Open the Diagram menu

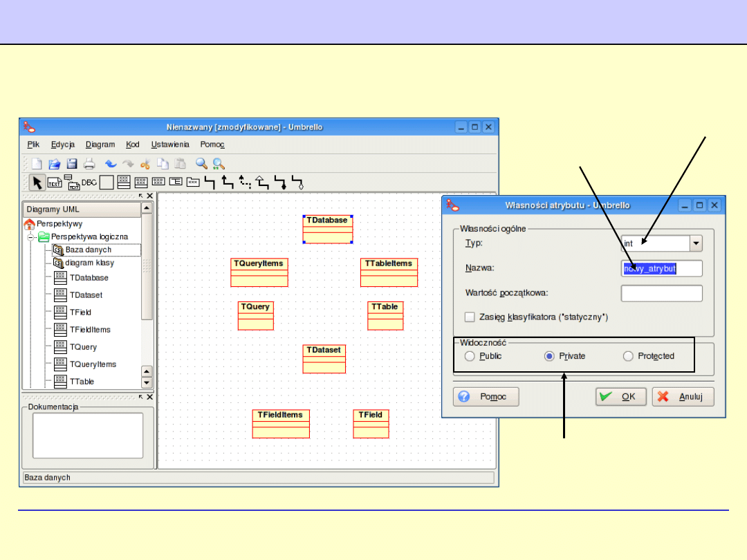pos(100,144)
